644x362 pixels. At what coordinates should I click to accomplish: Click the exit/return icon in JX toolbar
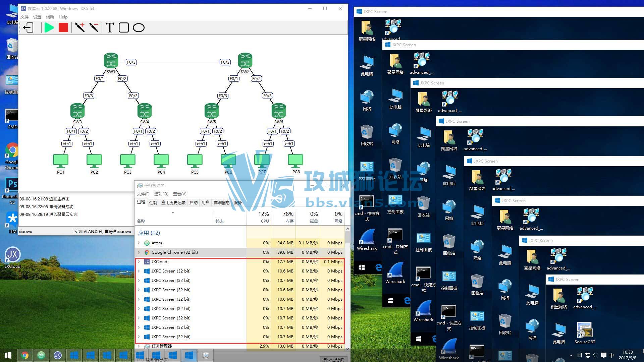click(x=29, y=27)
